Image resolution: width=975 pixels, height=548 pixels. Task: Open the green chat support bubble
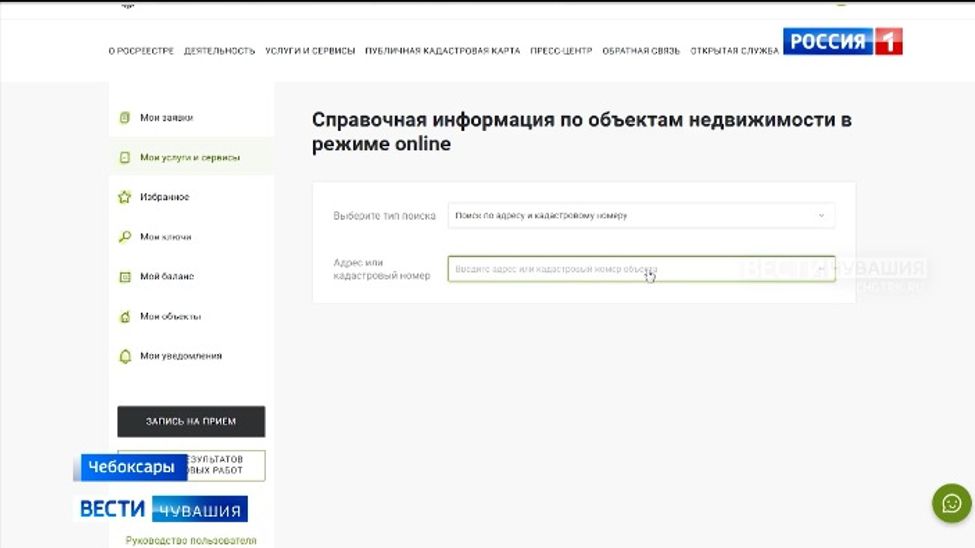coord(951,503)
